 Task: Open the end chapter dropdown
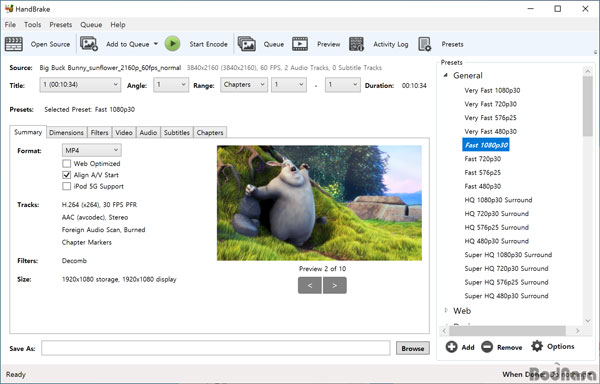pos(342,85)
